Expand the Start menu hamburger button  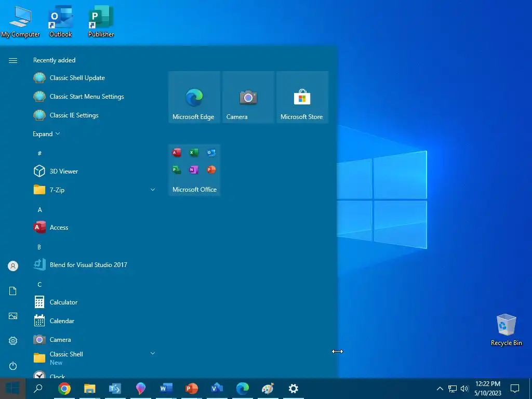pos(13,60)
